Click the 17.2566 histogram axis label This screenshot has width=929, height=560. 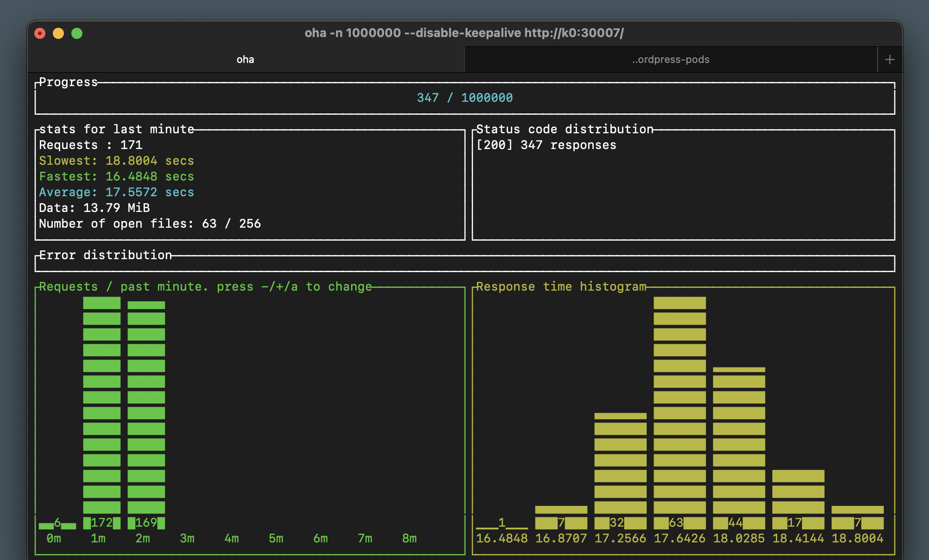621,538
